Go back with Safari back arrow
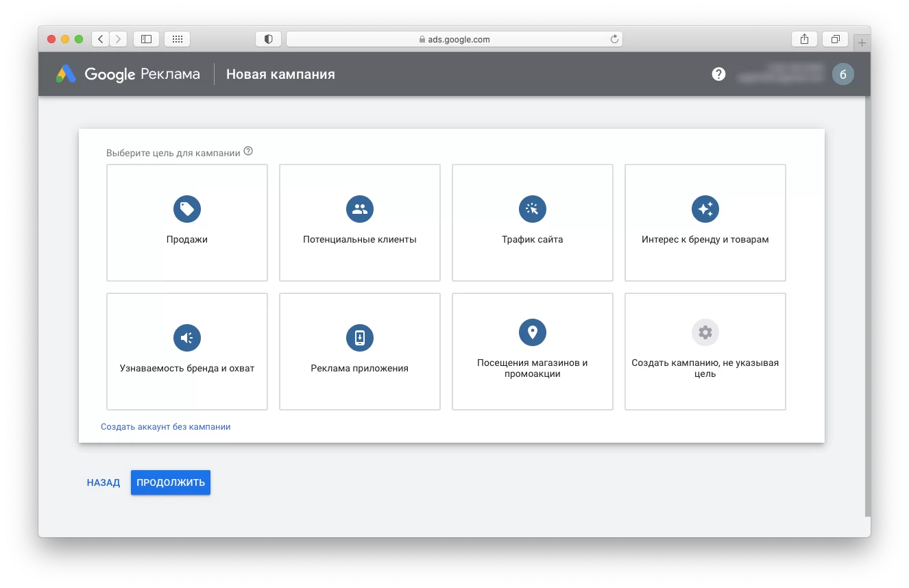 101,39
